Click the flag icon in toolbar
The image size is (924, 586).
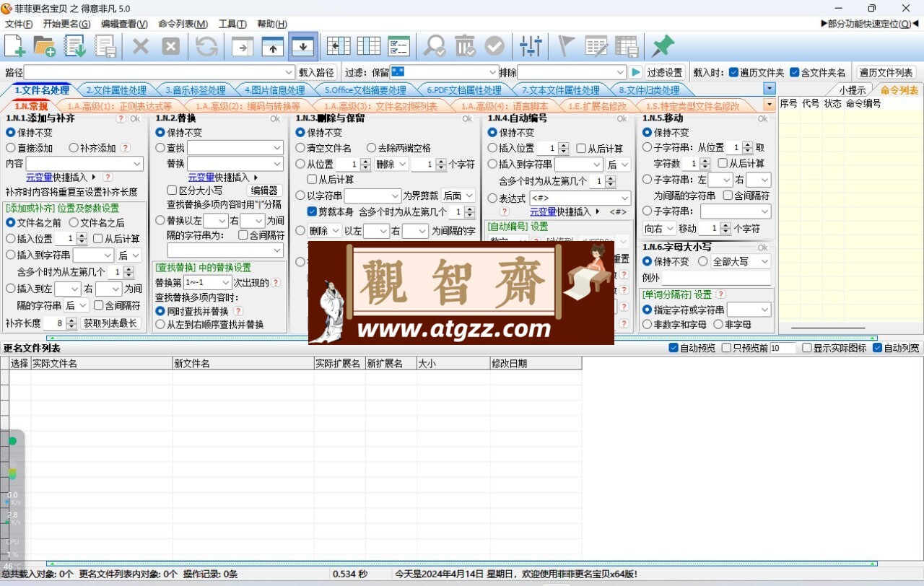pos(566,47)
